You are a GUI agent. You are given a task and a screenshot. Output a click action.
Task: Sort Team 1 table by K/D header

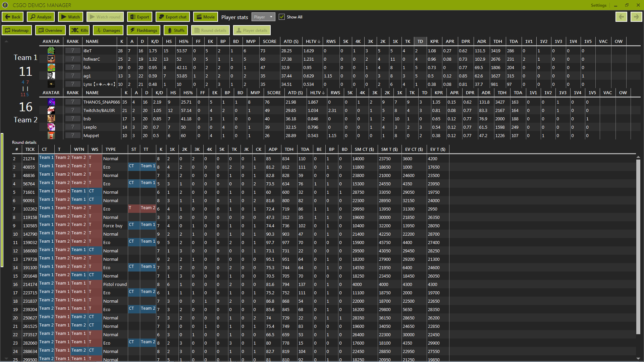[x=155, y=42]
